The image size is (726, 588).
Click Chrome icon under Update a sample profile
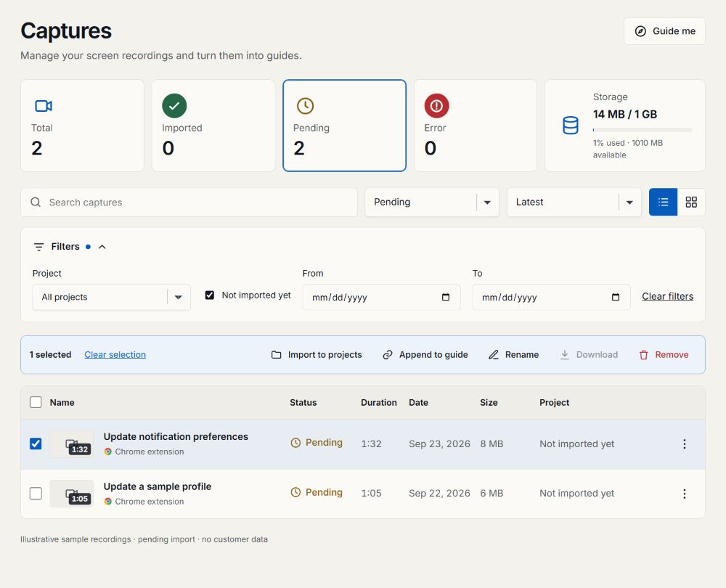108,502
